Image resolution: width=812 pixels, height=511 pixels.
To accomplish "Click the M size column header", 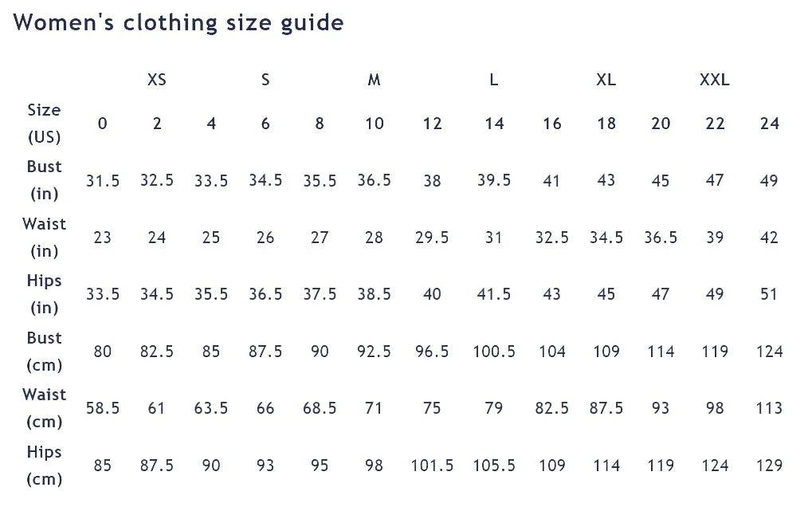I will click(x=374, y=80).
